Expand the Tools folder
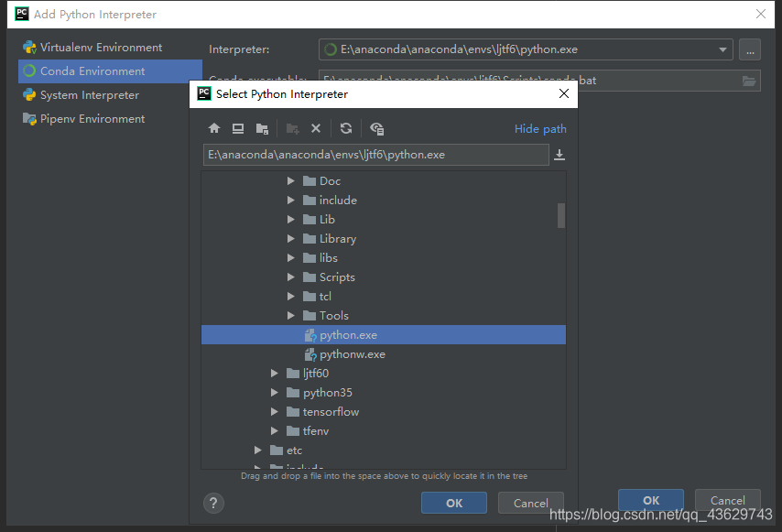 [x=291, y=316]
